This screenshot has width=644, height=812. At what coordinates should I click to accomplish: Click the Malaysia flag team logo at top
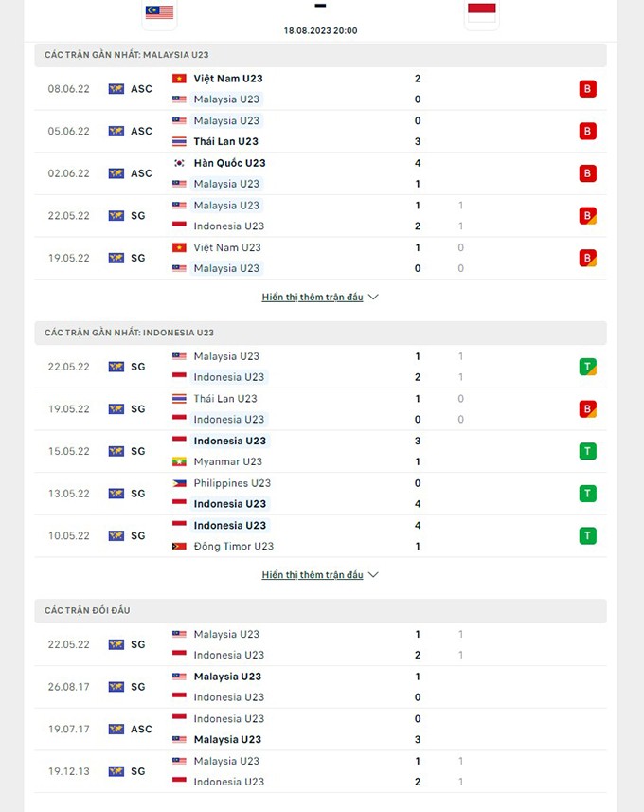pos(159,12)
